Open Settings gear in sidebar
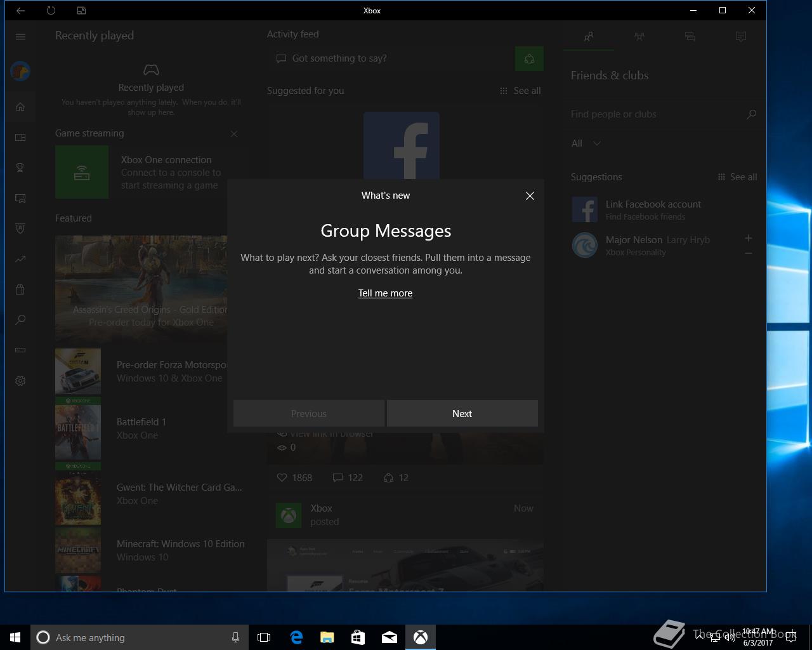Screen dimensions: 812x650 (x=20, y=381)
